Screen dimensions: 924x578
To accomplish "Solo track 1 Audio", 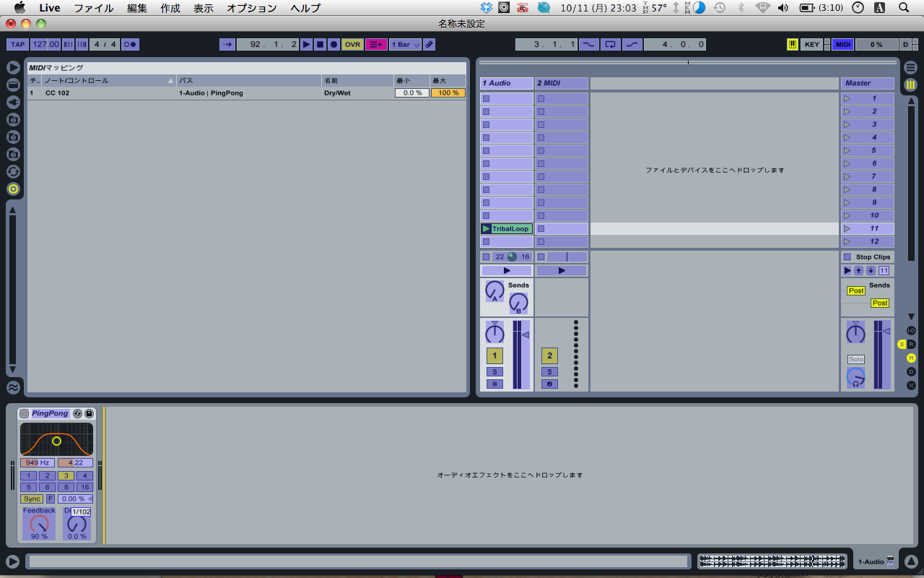I will [494, 372].
